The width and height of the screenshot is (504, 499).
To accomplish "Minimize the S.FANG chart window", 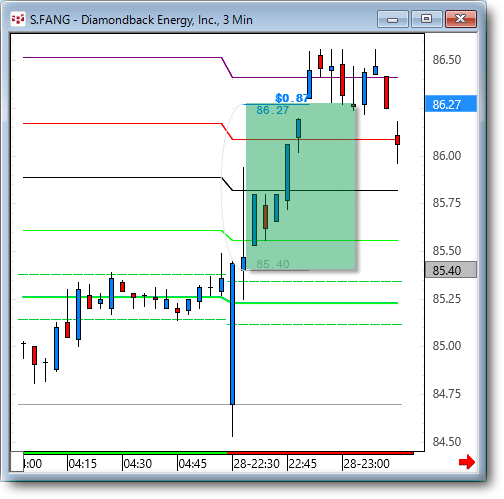I will [x=393, y=19].
